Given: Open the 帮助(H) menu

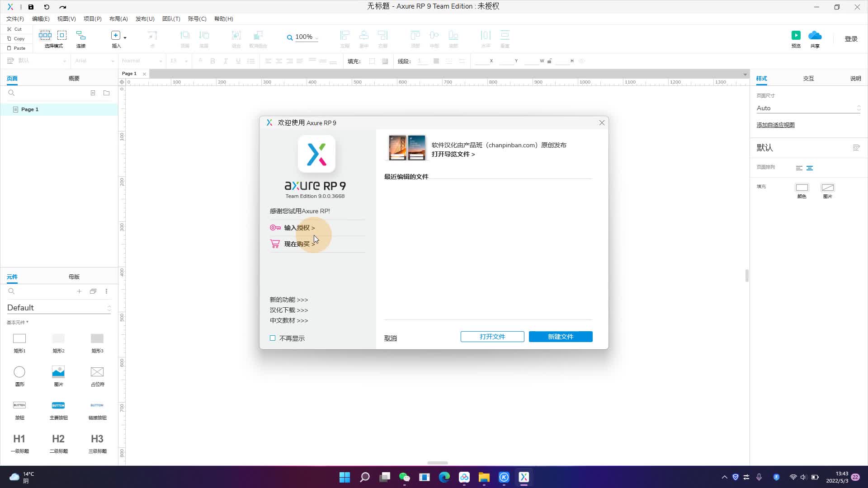Looking at the screenshot, I should point(223,19).
